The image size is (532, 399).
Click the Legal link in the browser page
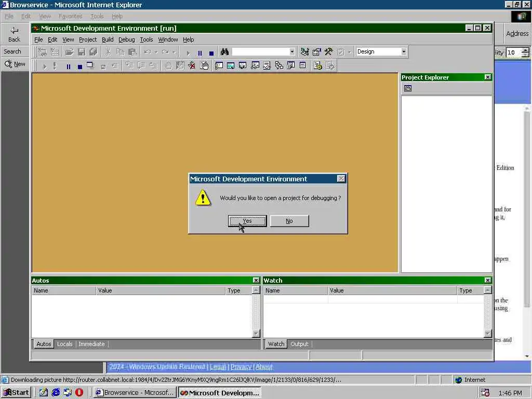218,367
